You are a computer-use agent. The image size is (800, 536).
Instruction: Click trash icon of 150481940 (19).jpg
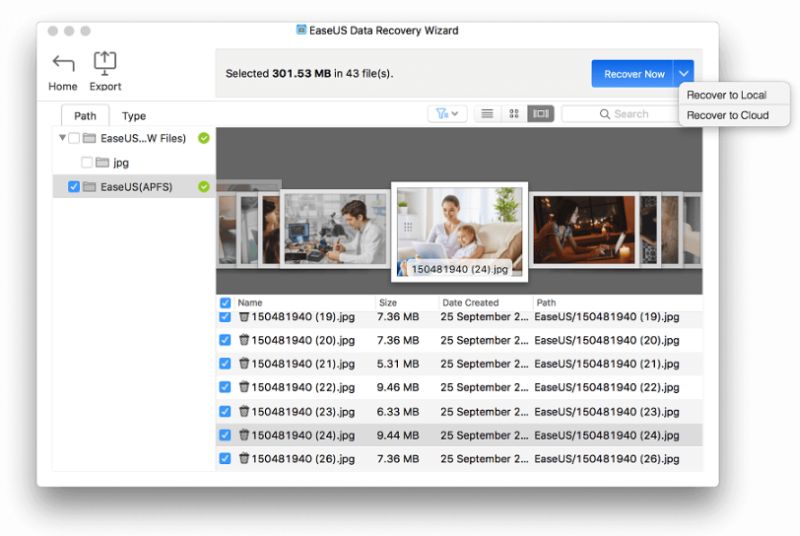(x=244, y=317)
